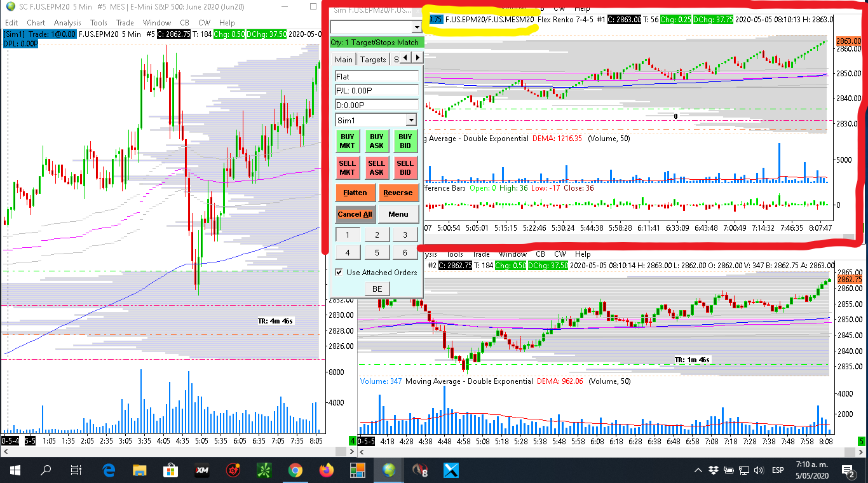Open File Explorer from the taskbar
The image size is (868, 483).
tap(140, 470)
